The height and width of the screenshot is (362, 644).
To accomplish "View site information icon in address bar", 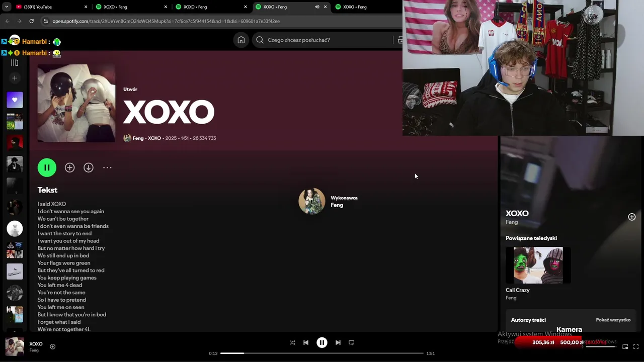I will point(46,21).
